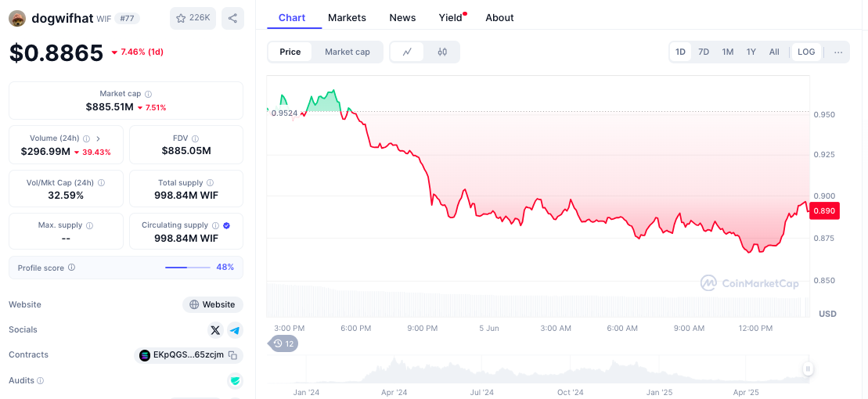Toggle LOG scale on chart
The height and width of the screenshot is (399, 868).
[x=806, y=52]
